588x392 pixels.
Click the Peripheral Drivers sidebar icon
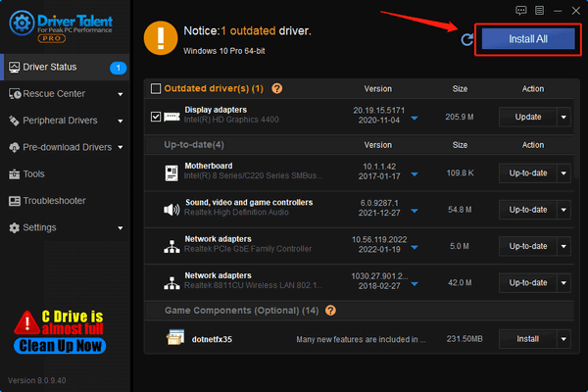coord(15,121)
